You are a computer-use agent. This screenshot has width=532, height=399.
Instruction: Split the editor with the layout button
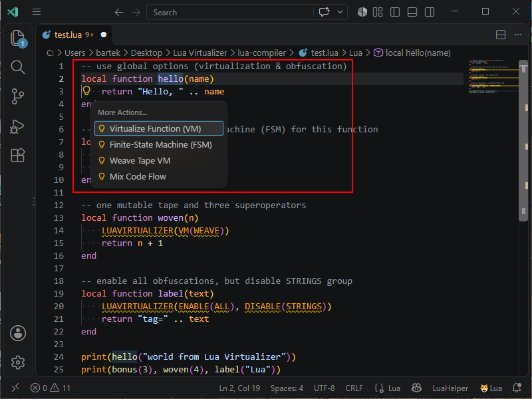[501, 35]
